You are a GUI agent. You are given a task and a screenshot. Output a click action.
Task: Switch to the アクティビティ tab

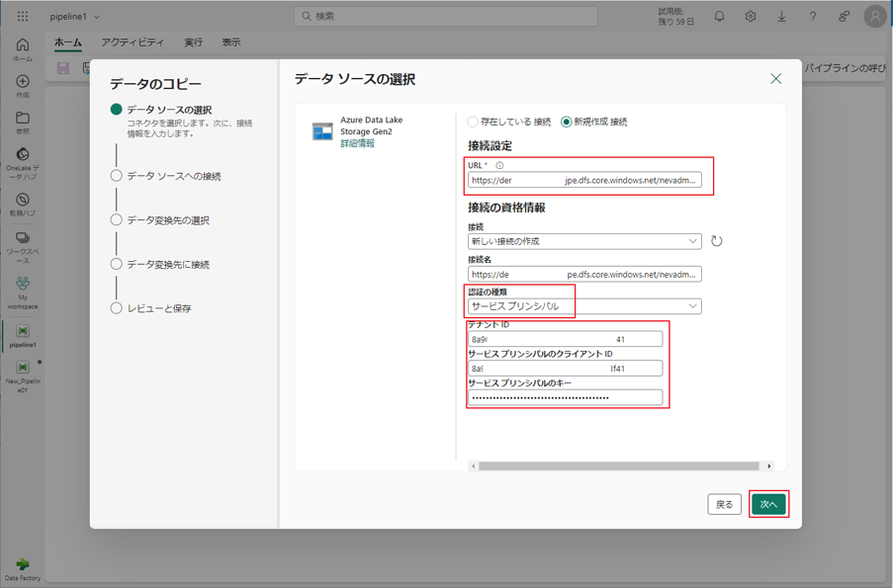point(133,42)
